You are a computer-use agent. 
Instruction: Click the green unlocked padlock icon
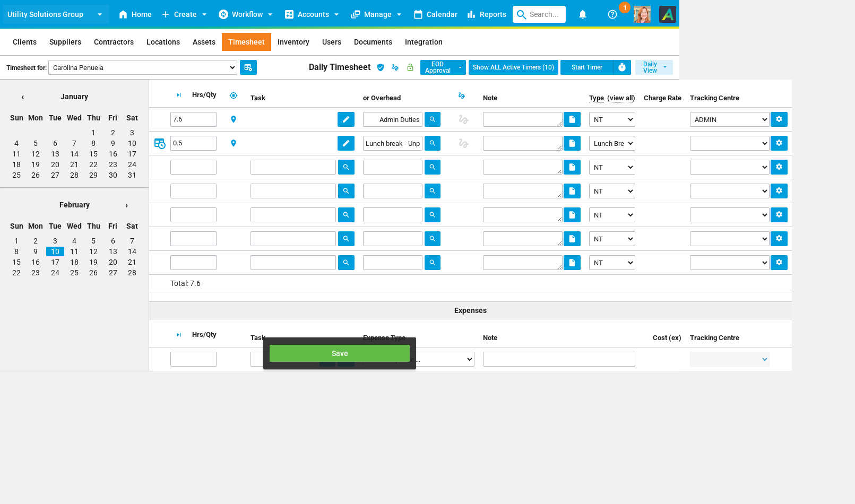[x=410, y=67]
